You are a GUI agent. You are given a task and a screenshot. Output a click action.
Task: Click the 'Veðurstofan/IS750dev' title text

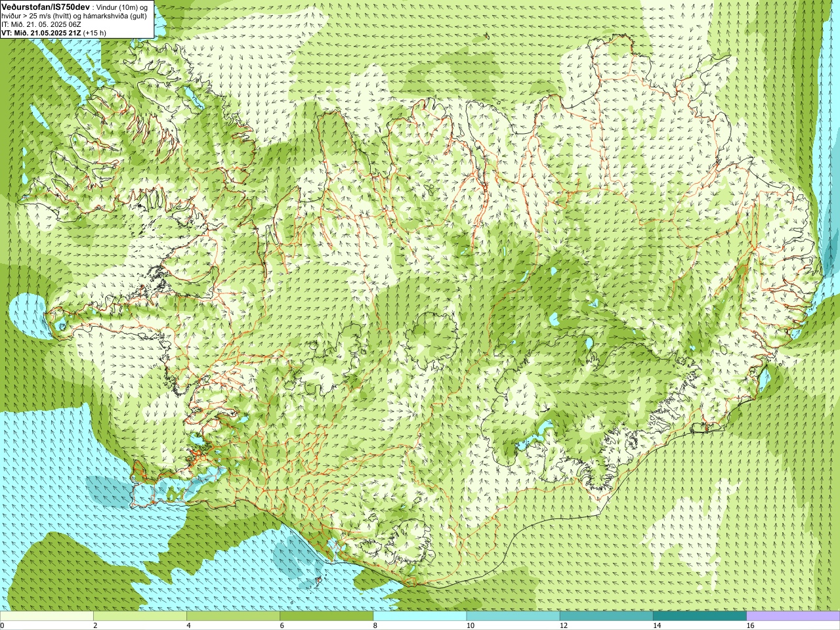46,6
